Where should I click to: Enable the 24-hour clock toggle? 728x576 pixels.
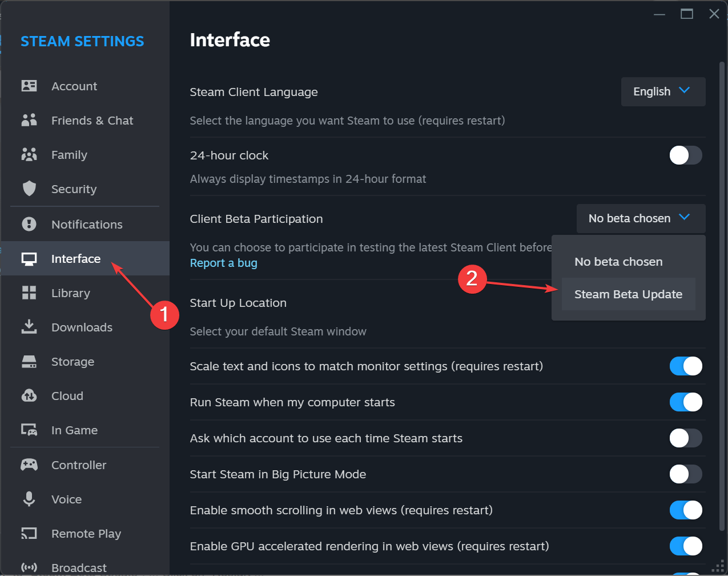click(x=686, y=155)
